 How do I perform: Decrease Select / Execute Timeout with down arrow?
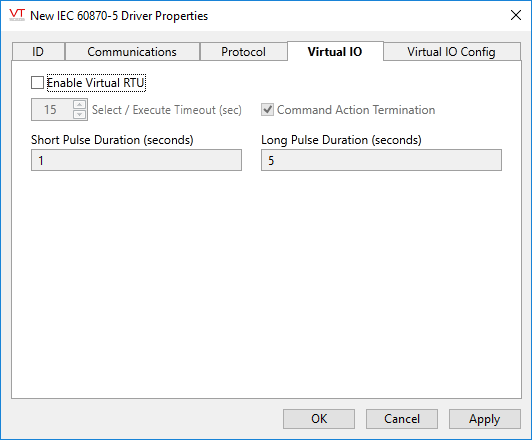(79, 114)
